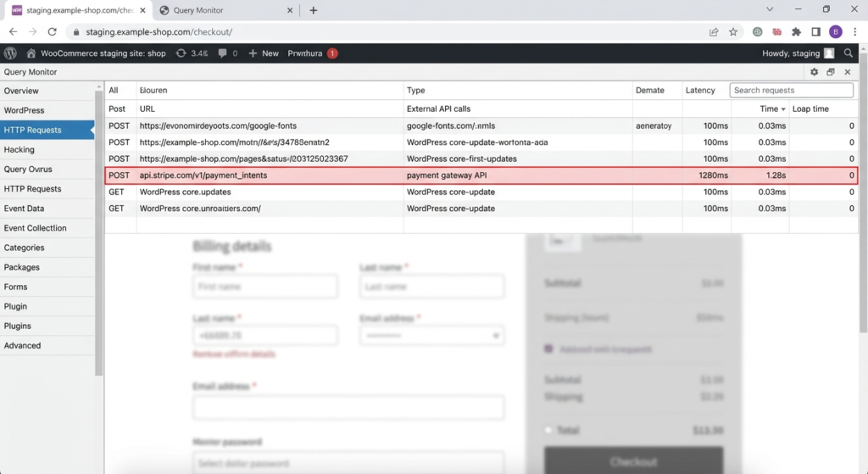Image resolution: width=868 pixels, height=474 pixels.
Task: Click the updates 3.4K admin bar item
Action: tap(192, 53)
